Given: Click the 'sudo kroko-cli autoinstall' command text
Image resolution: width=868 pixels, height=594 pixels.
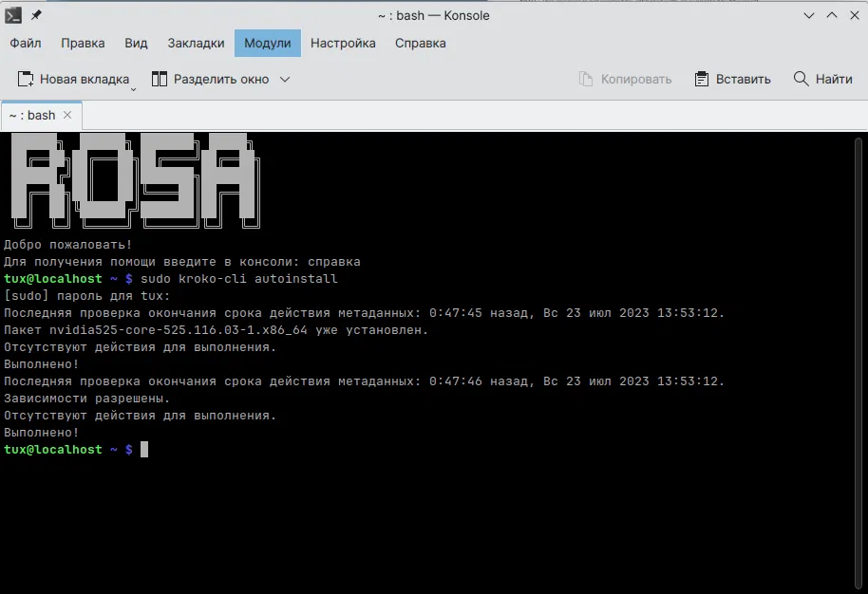Looking at the screenshot, I should click(238, 279).
